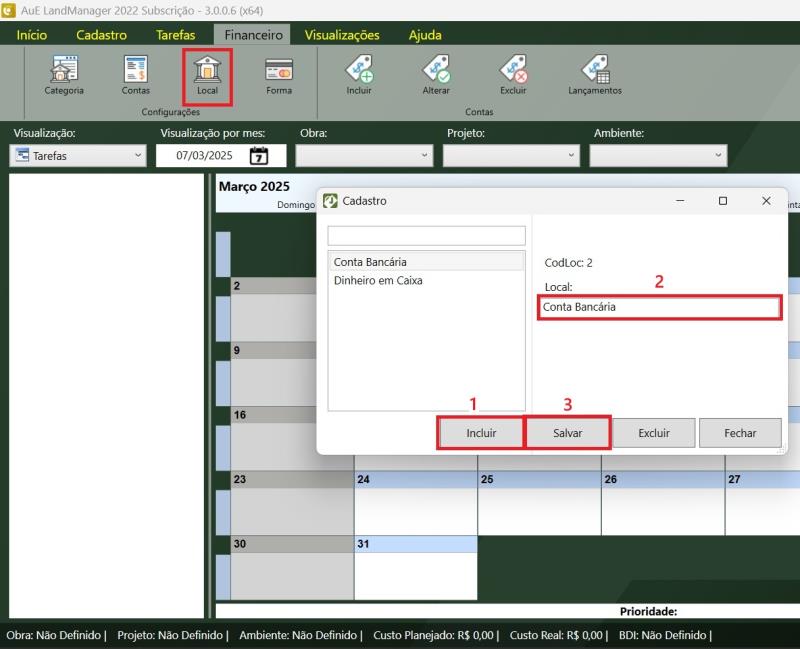Expand the Ambiente dropdown
Screen dimensions: 800x649
658,156
